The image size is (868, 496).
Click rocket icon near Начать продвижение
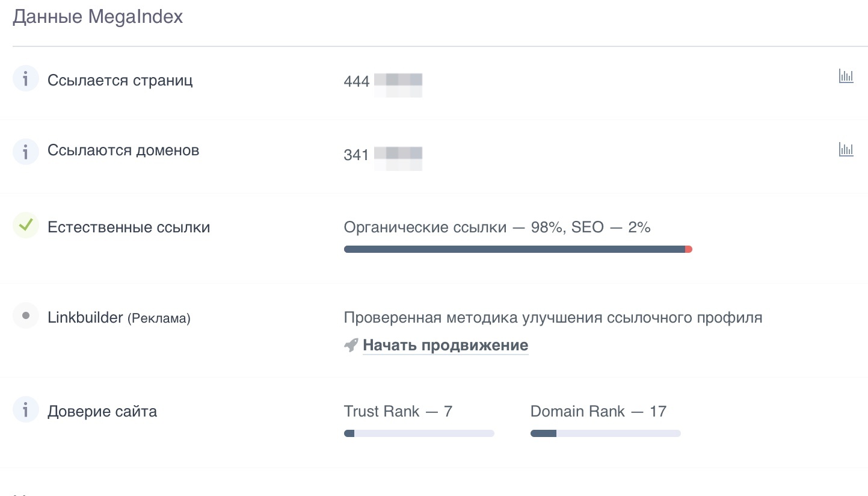coord(351,345)
